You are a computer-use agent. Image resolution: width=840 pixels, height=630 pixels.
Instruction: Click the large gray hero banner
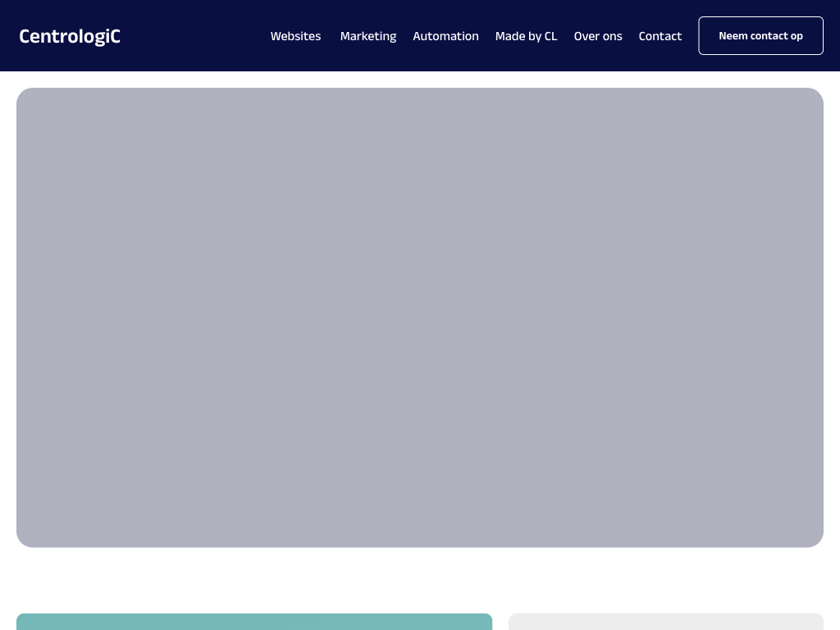tap(420, 317)
